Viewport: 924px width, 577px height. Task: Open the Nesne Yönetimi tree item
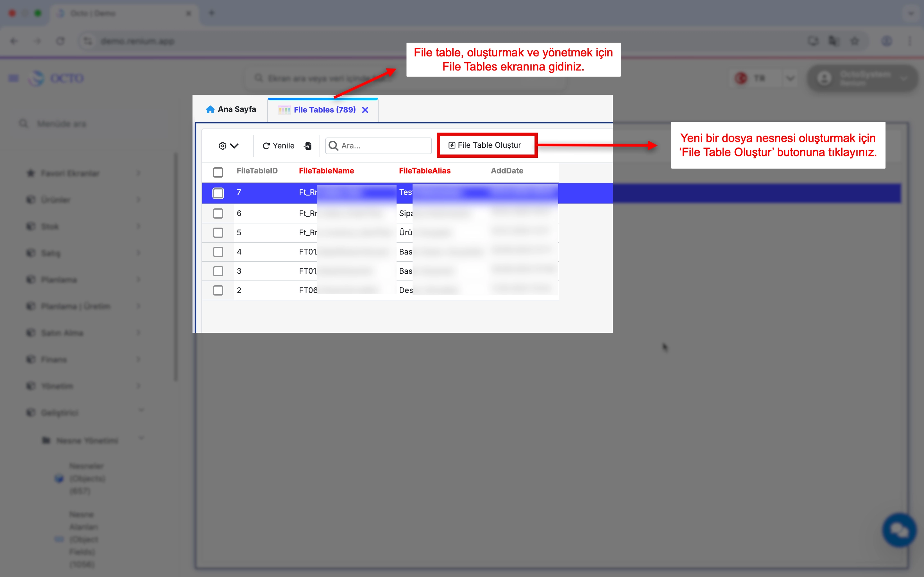[x=87, y=440]
